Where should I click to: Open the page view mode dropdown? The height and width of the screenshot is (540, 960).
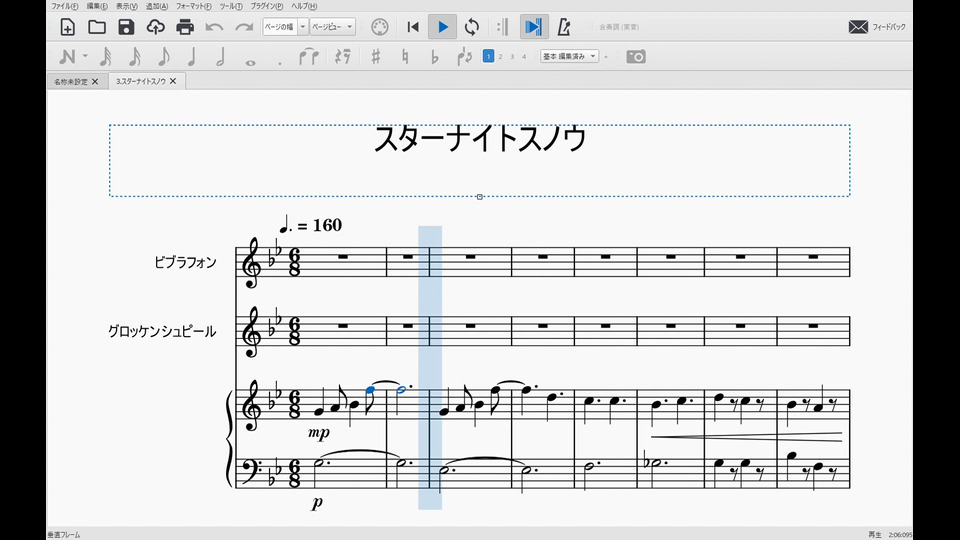pos(332,27)
